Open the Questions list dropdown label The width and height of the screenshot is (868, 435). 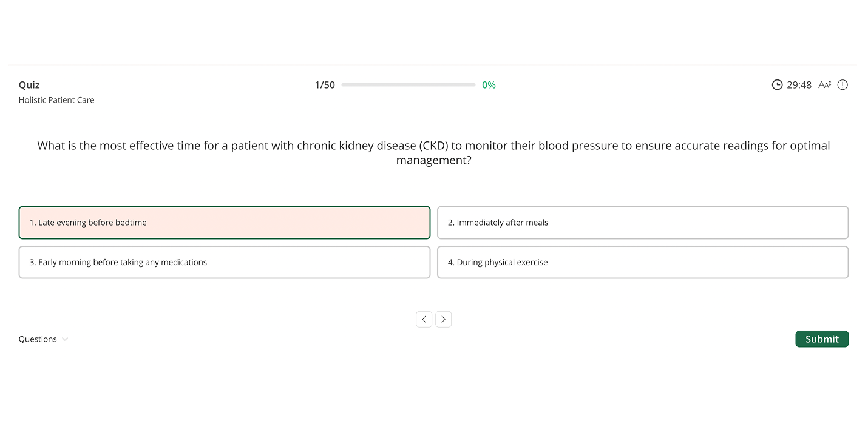click(x=38, y=339)
